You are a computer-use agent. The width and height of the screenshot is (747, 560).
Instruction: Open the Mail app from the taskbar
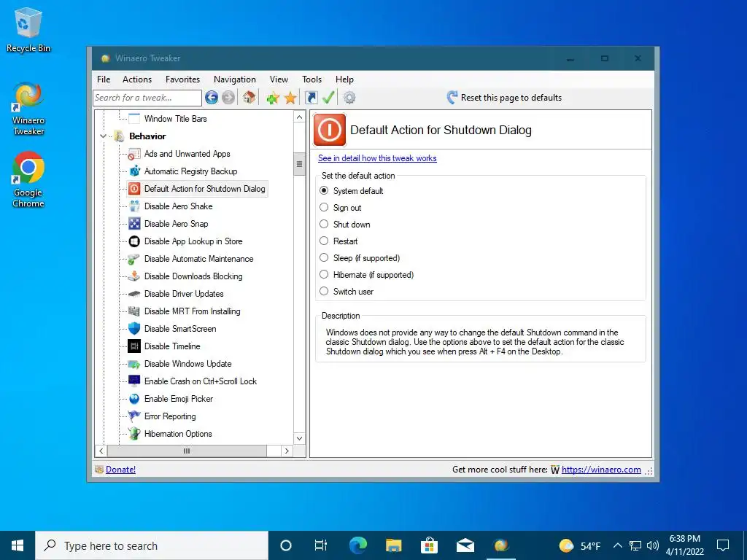(x=465, y=545)
